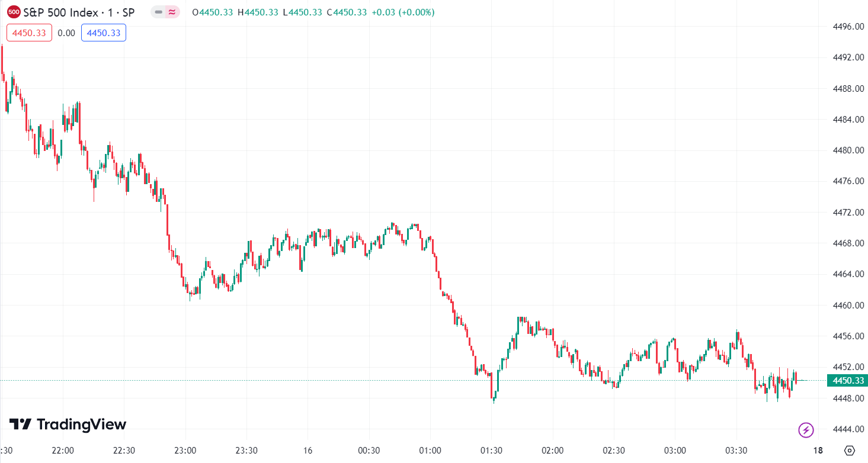Click the gray market status indicator icon
The width and height of the screenshot is (868, 463).
coord(158,12)
